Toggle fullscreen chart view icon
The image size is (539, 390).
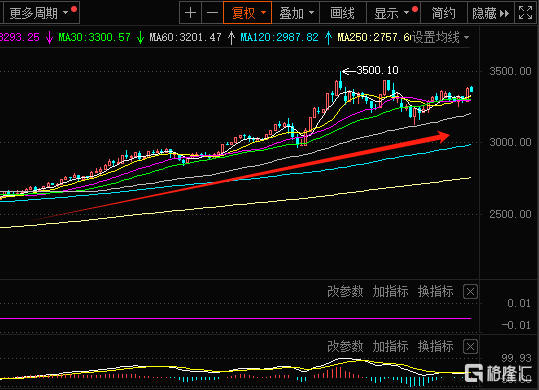pyautogui.click(x=526, y=13)
